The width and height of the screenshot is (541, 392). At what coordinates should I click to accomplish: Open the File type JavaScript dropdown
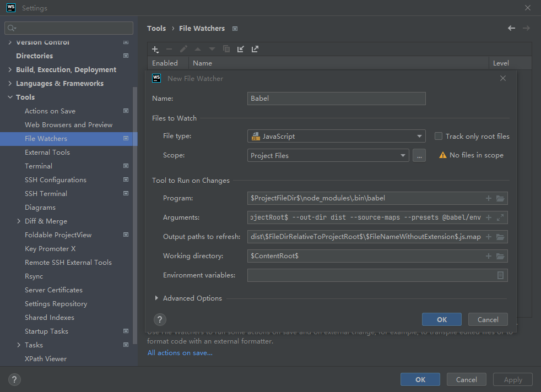click(x=337, y=136)
